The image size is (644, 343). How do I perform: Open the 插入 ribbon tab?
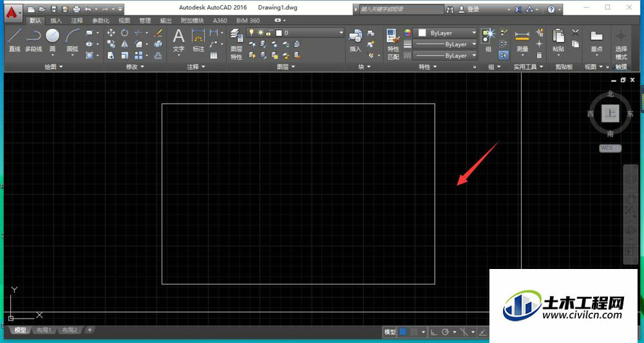(56, 21)
